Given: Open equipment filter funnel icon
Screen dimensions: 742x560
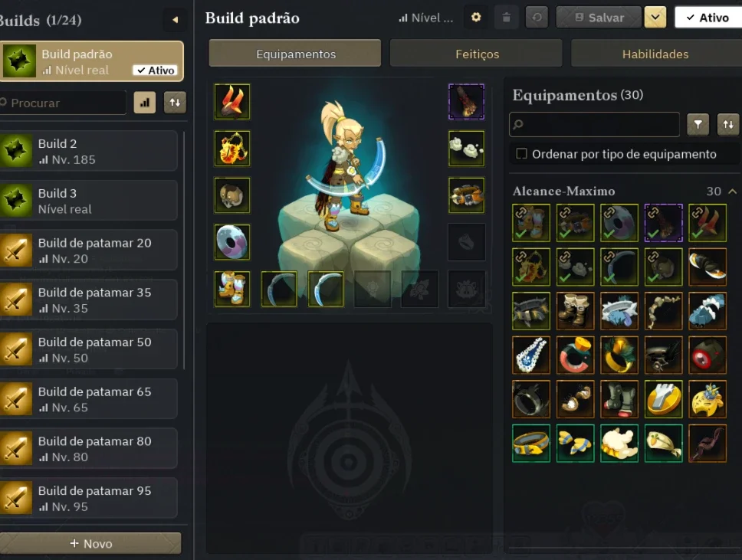Looking at the screenshot, I should (x=698, y=124).
